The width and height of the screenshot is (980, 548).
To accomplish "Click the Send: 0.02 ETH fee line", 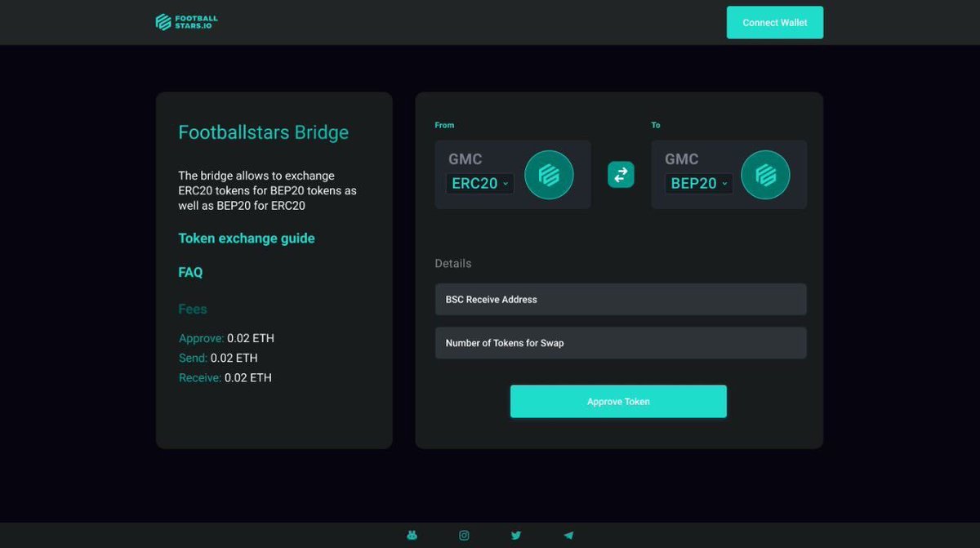I will [218, 358].
